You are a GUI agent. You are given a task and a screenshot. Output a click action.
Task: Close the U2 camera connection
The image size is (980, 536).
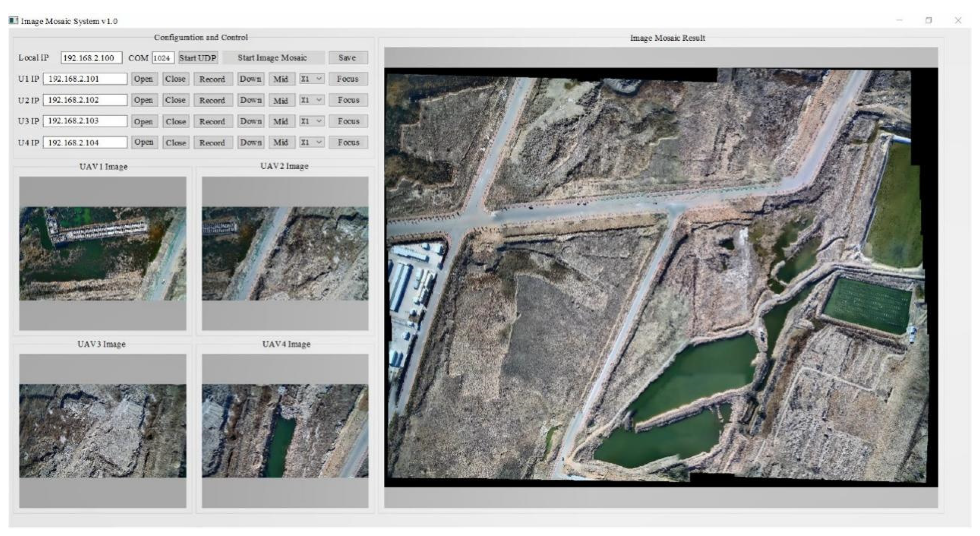pyautogui.click(x=175, y=100)
